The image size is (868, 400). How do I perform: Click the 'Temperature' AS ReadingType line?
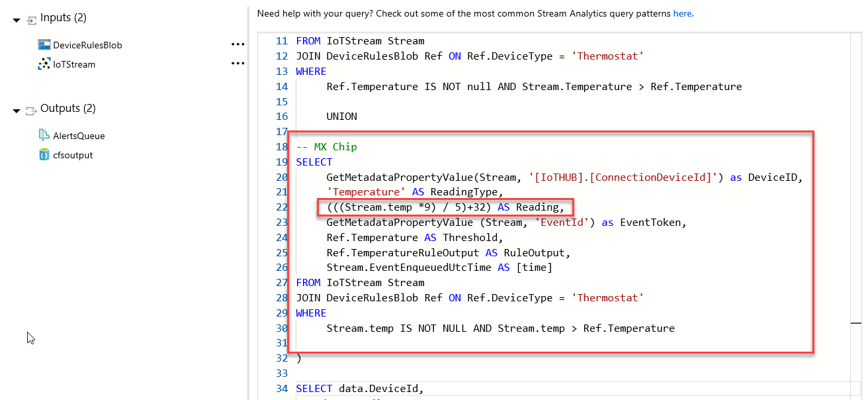[x=413, y=192]
